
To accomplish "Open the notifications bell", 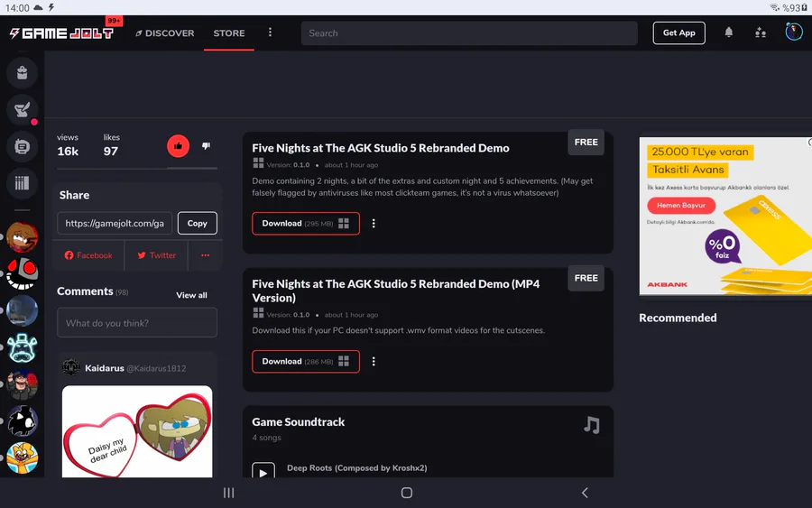I will (x=729, y=32).
